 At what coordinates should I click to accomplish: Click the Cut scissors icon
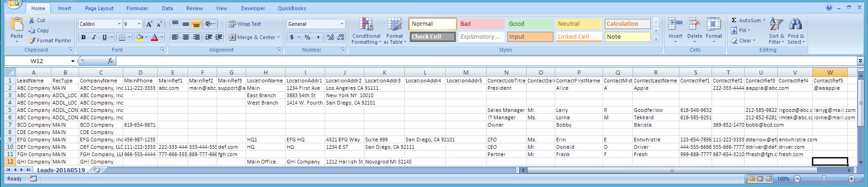(32, 20)
